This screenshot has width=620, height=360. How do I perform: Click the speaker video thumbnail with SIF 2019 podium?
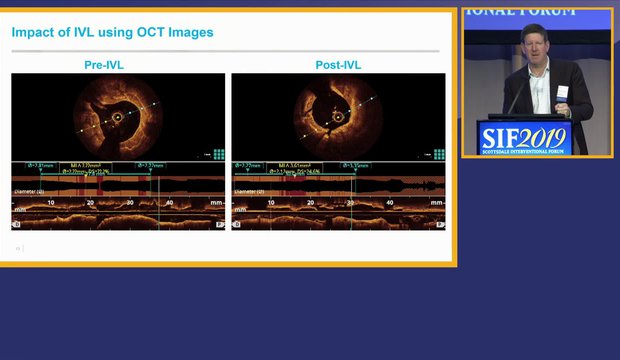pos(537,82)
